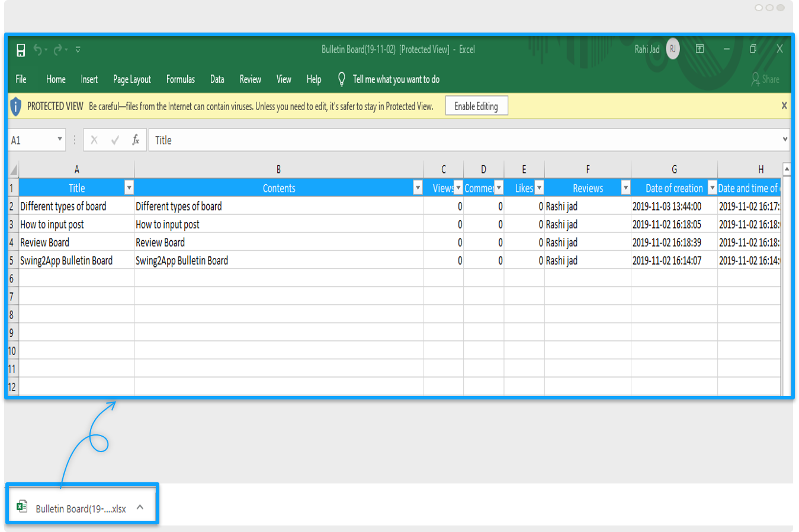Viewport: 799px width, 532px height.
Task: Open download options chevron for Bulletin Board file
Action: tap(140, 507)
